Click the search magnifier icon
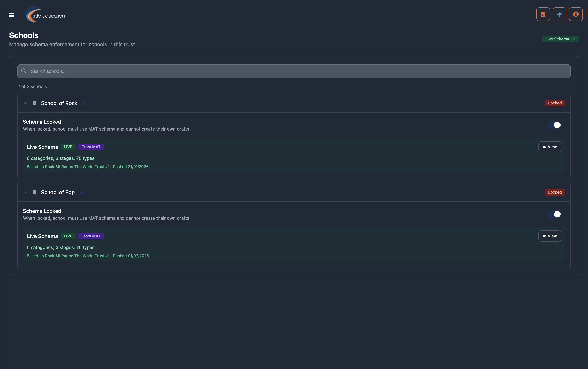 click(x=24, y=71)
